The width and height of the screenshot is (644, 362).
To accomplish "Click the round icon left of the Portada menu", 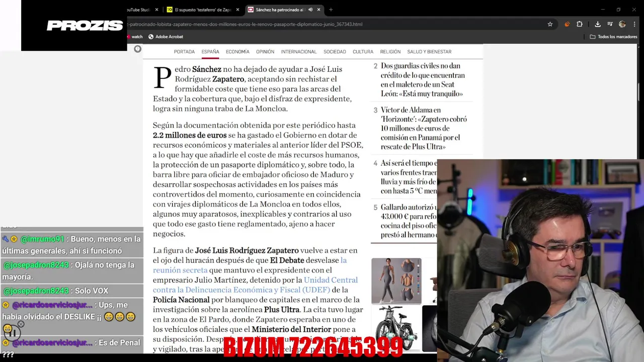I will 137,49.
